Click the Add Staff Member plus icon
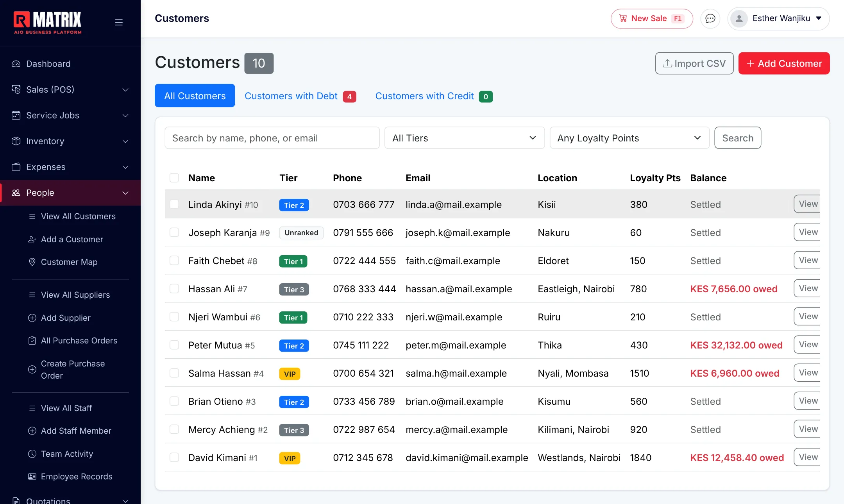 point(32,431)
